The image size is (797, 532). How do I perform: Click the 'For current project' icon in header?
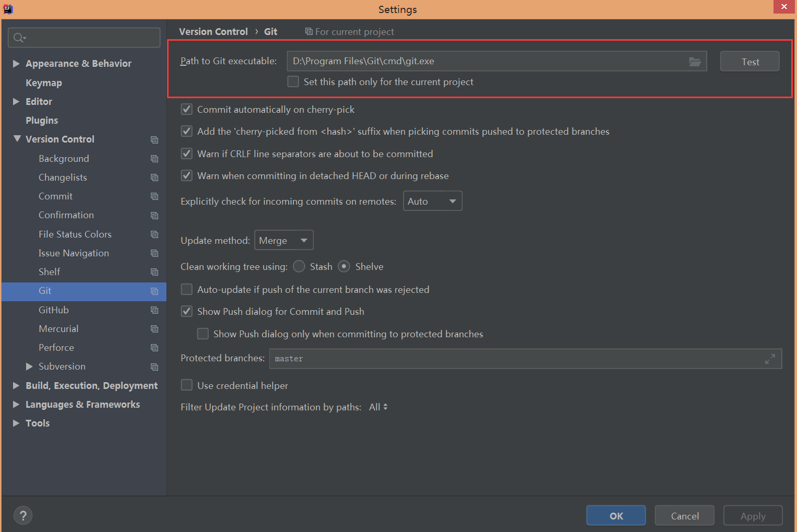click(309, 32)
